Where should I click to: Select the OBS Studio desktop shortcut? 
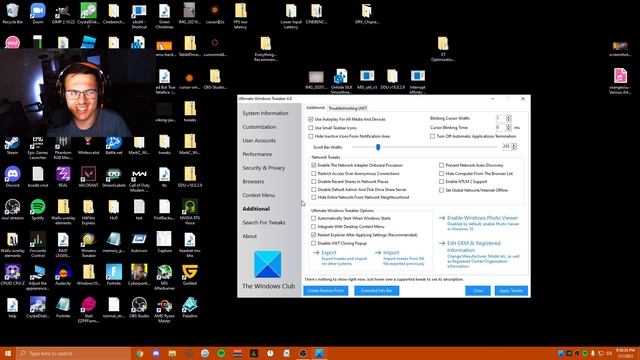(x=139, y=307)
